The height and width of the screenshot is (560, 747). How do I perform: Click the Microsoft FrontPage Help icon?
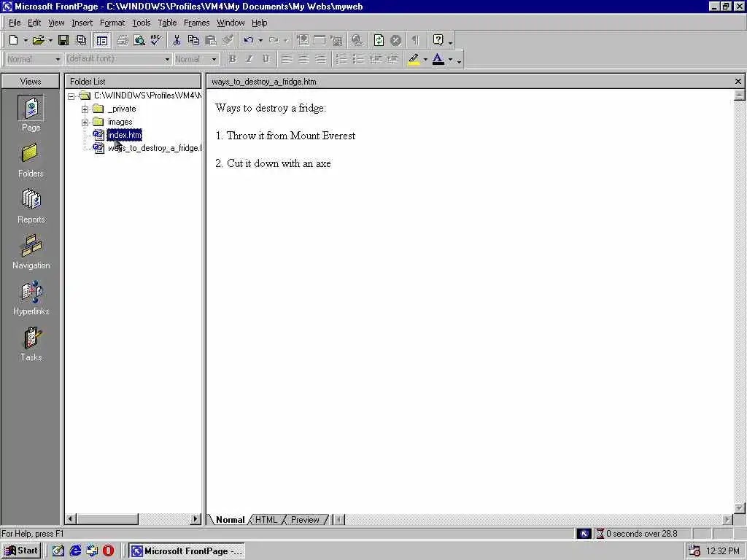(x=438, y=41)
